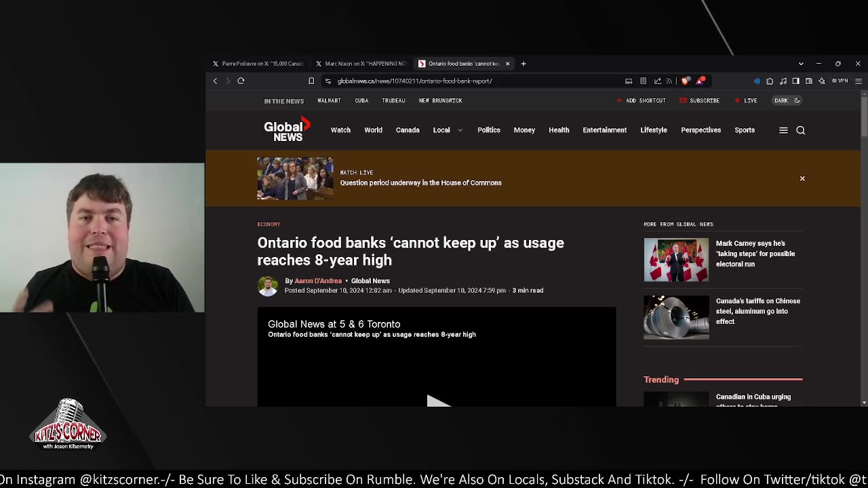The height and width of the screenshot is (488, 868).
Task: Open the Global News search magnifier
Action: 801,130
